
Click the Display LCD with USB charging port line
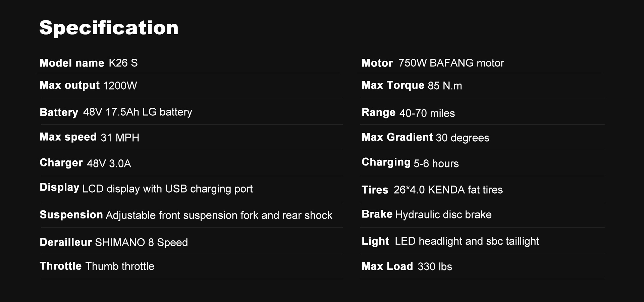146,188
